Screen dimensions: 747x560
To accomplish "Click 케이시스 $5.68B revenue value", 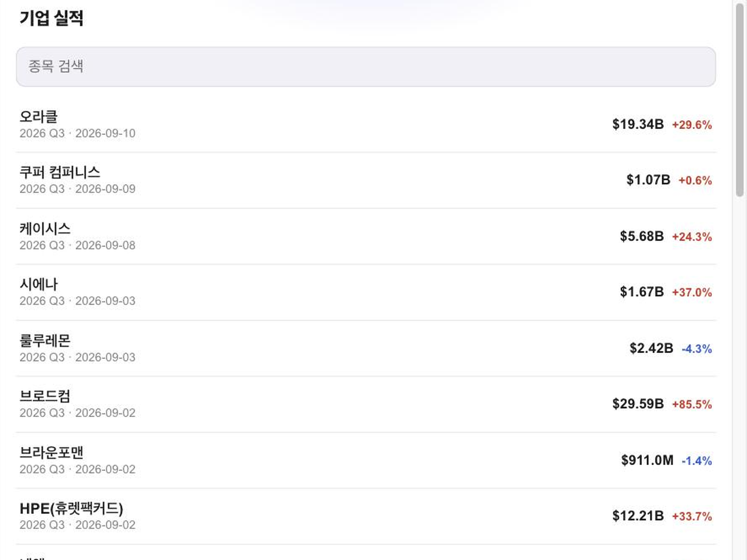I will point(642,236).
